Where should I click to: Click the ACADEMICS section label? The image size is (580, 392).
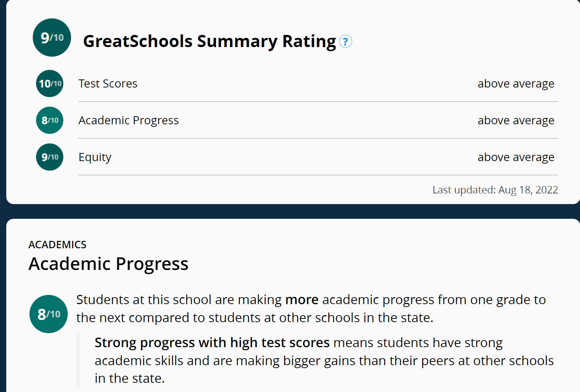(x=57, y=245)
